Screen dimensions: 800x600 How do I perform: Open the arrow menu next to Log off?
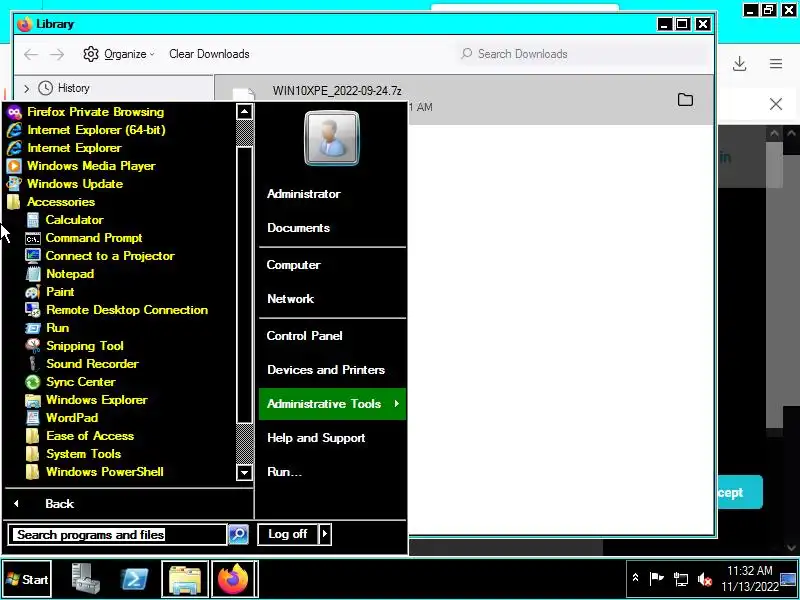[x=325, y=534]
